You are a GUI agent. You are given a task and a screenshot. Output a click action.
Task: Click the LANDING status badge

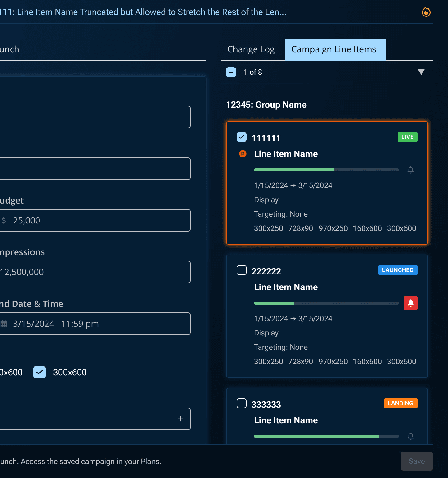pos(401,403)
